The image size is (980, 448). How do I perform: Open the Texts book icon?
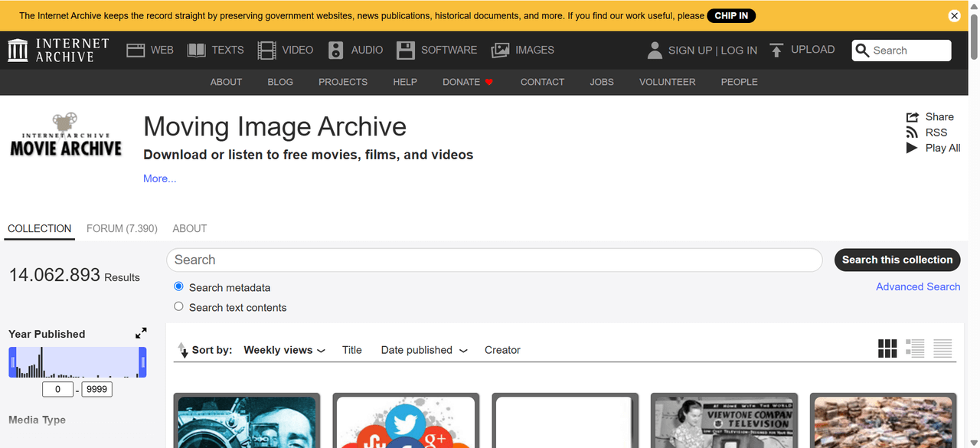pyautogui.click(x=197, y=51)
